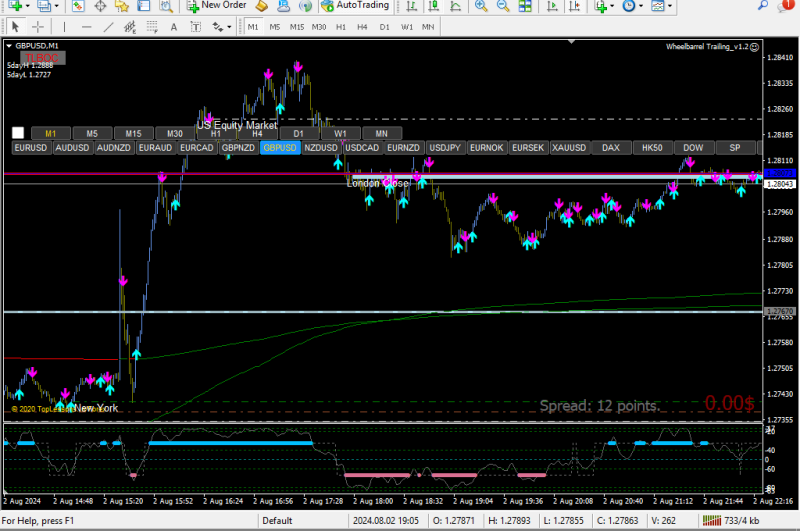Toggle AutoTrading on or off
This screenshot has height=531, width=800.
click(356, 5)
